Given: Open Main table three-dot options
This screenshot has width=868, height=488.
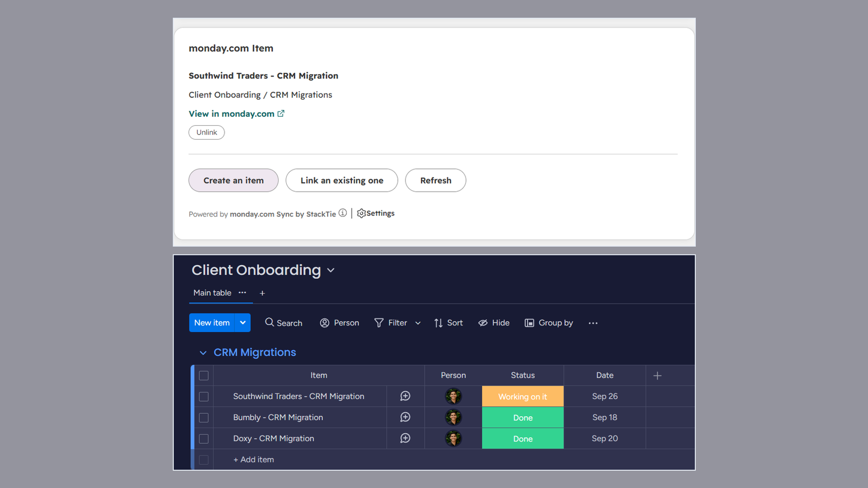Looking at the screenshot, I should coord(242,293).
